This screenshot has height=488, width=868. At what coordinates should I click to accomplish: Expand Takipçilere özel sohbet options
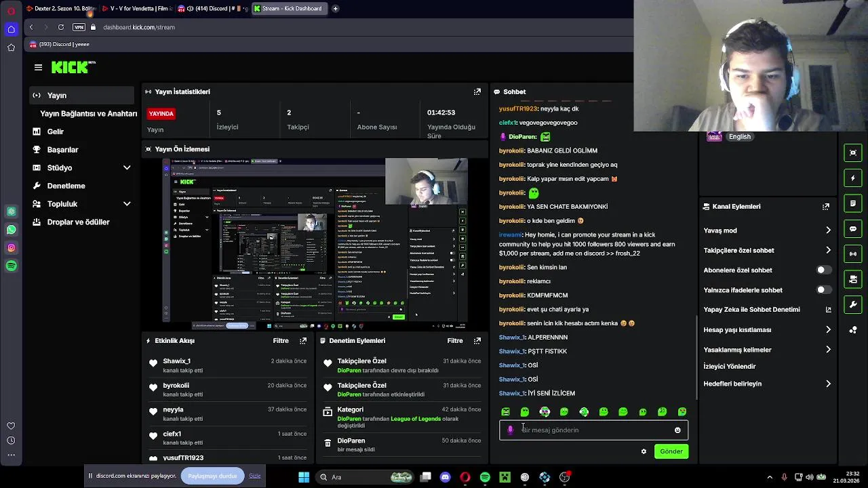[828, 250]
